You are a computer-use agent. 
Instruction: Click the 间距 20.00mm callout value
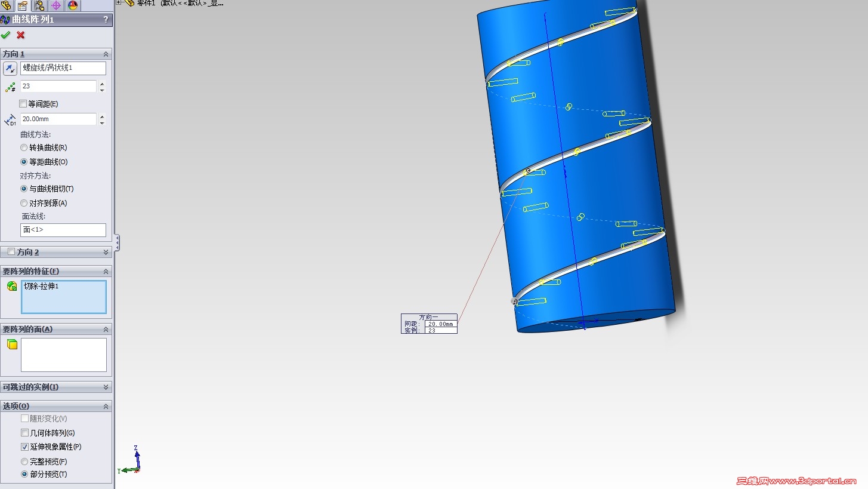[441, 324]
